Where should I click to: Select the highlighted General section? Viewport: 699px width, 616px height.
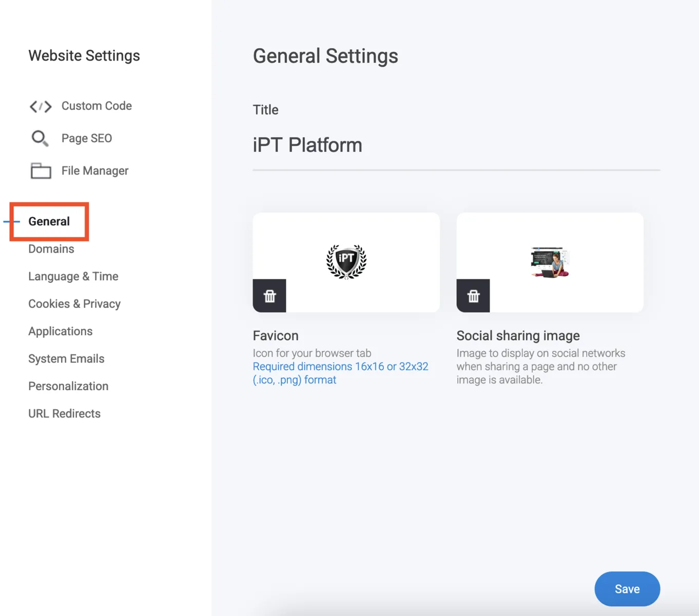[x=49, y=221]
